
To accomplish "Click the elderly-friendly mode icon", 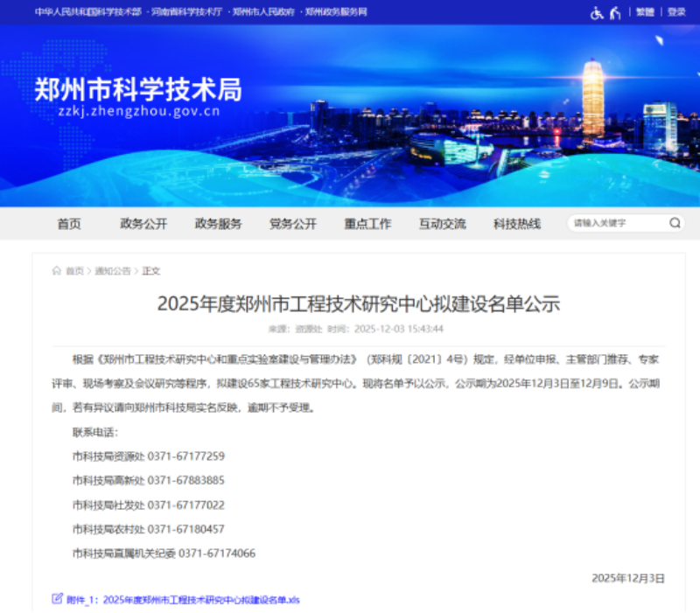I will pos(616,12).
